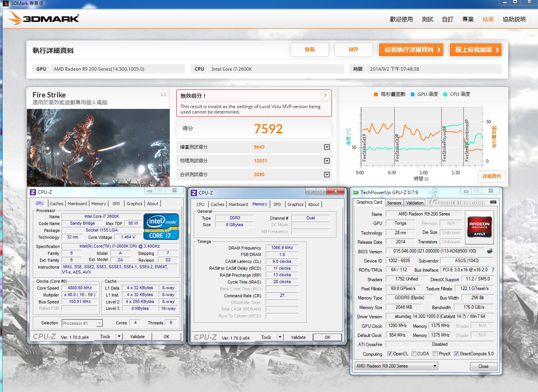The width and height of the screenshot is (538, 392).
Task: Switch to Sensors tab in GPU-Z
Action: click(394, 203)
